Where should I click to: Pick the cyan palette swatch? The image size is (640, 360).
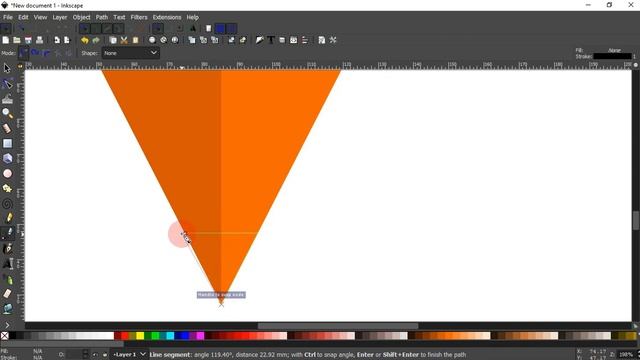(x=170, y=336)
